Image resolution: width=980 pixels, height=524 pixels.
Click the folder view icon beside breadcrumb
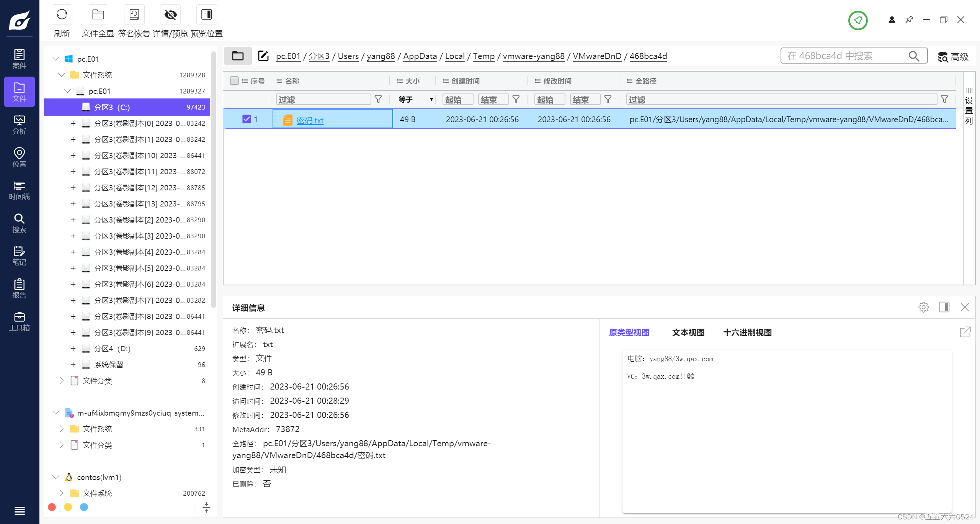[238, 56]
